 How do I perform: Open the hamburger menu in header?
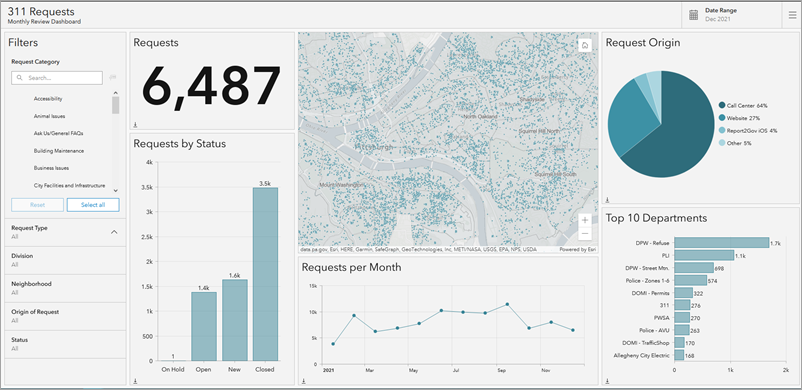pos(792,15)
